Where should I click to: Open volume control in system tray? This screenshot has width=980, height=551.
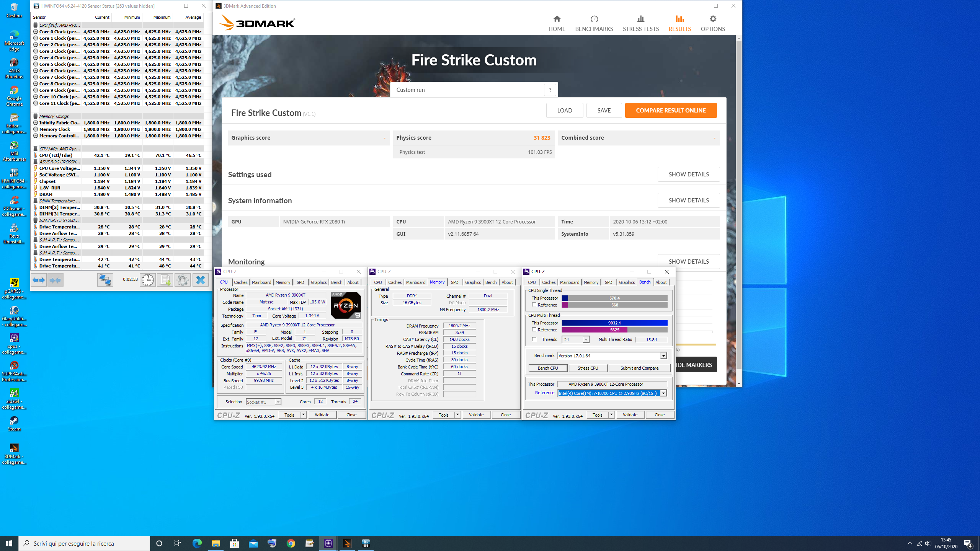coord(928,543)
